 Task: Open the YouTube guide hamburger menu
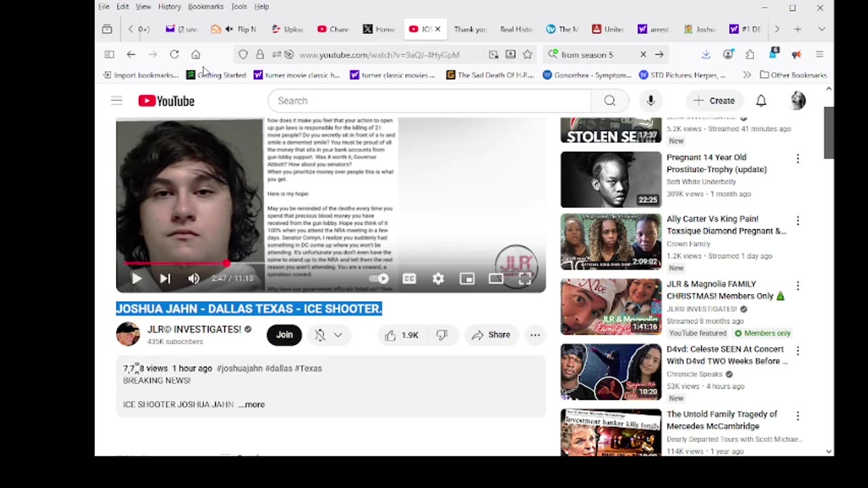(117, 101)
